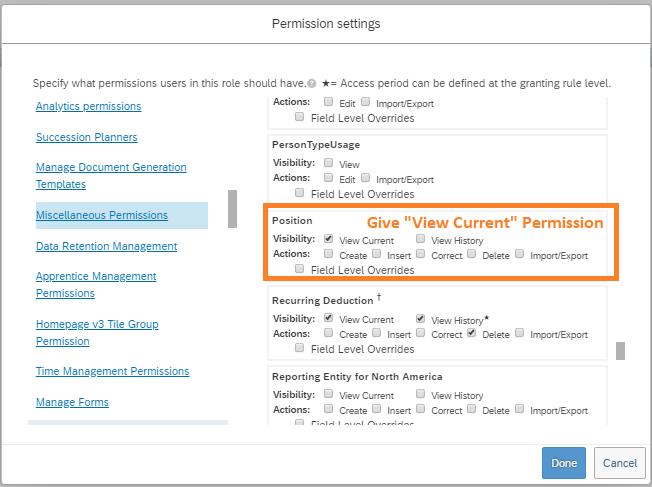Open Manage Forms category
Screen dimensions: 652x487
pyautogui.click(x=72, y=402)
